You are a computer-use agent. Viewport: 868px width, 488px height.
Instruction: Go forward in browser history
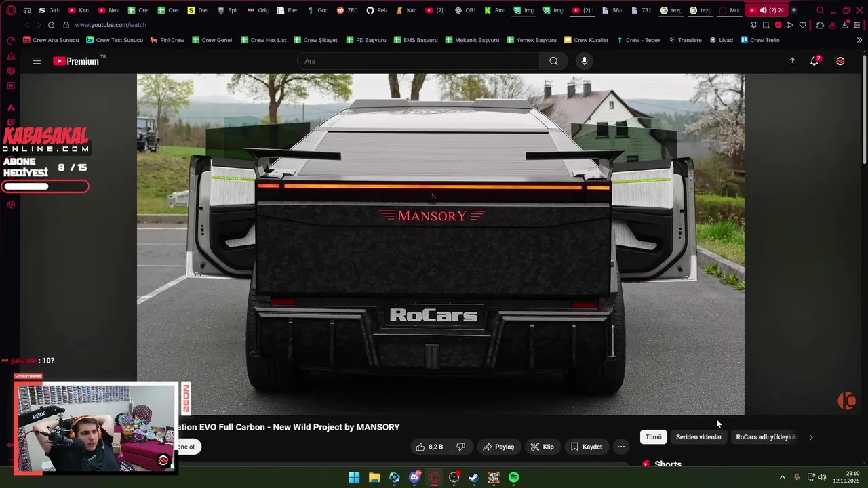pos(38,25)
